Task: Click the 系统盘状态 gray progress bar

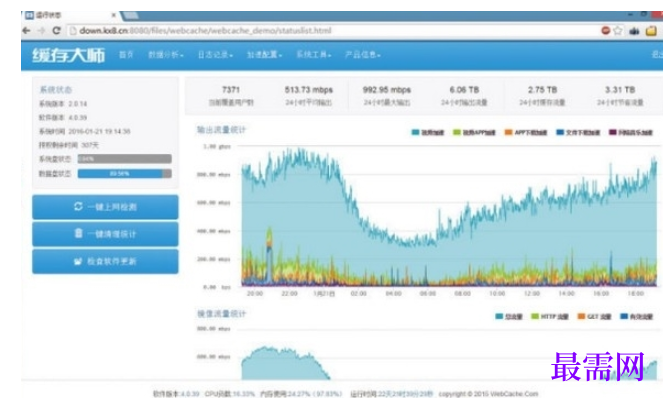Action: (125, 159)
